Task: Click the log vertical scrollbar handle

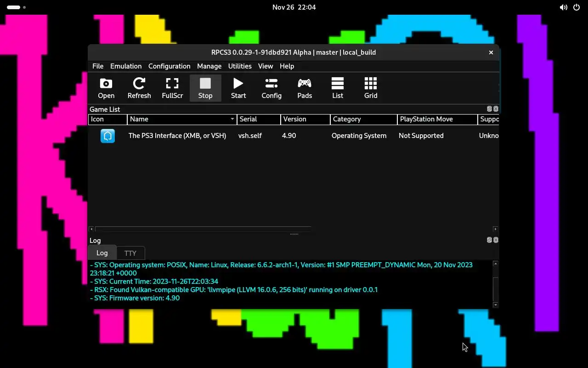Action: pos(495,288)
